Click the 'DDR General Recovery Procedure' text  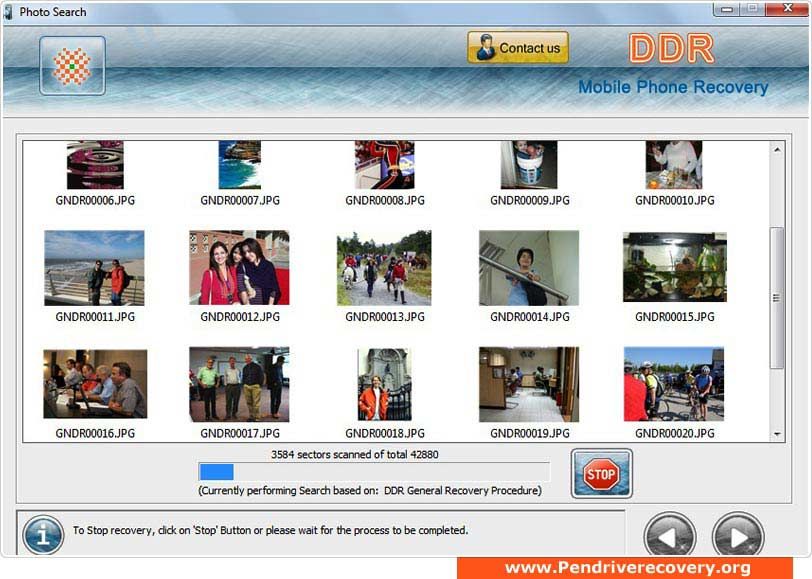tap(462, 490)
